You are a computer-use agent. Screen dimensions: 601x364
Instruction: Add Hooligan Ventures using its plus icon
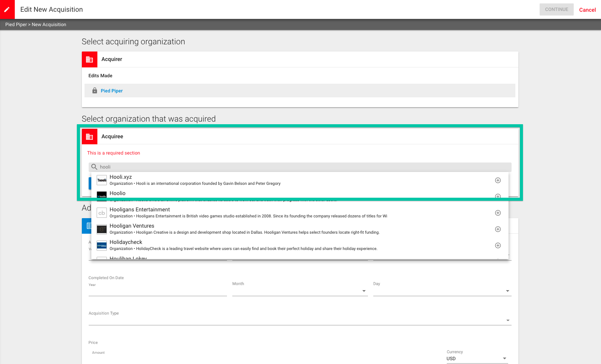pyautogui.click(x=498, y=229)
